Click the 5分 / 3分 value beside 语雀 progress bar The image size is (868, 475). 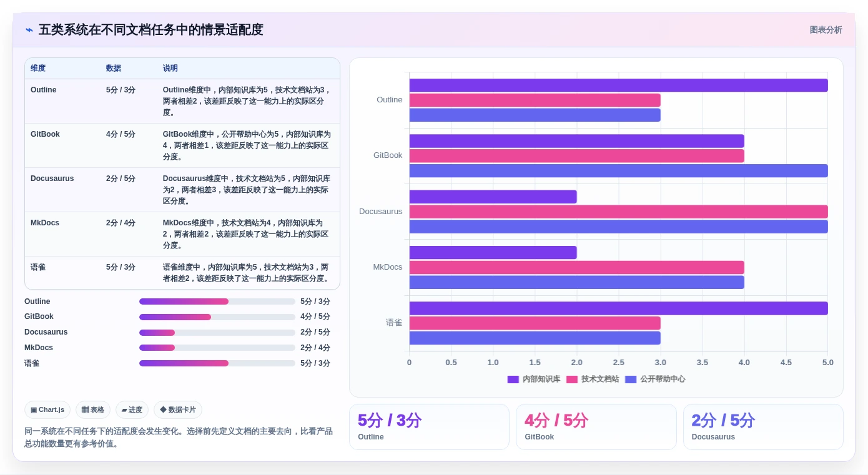click(x=315, y=363)
